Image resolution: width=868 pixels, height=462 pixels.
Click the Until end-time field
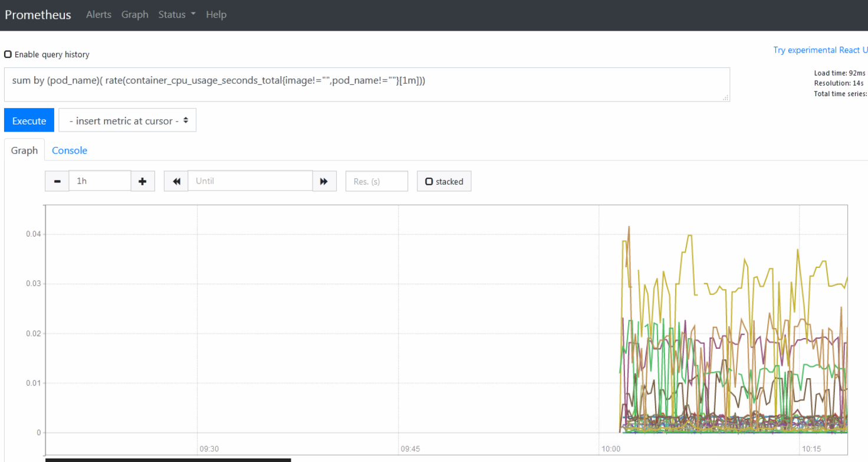250,181
